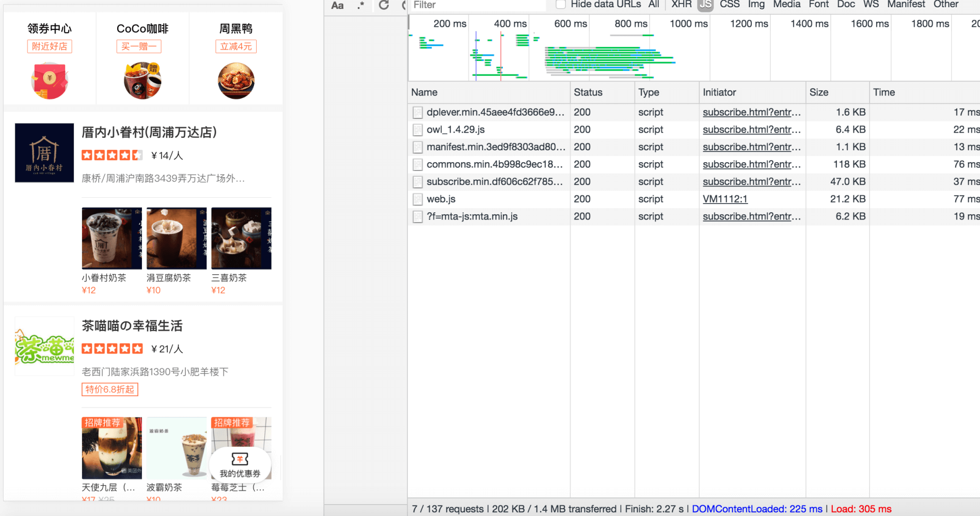
Task: Switch to the CSS filter tab
Action: pyautogui.click(x=729, y=5)
